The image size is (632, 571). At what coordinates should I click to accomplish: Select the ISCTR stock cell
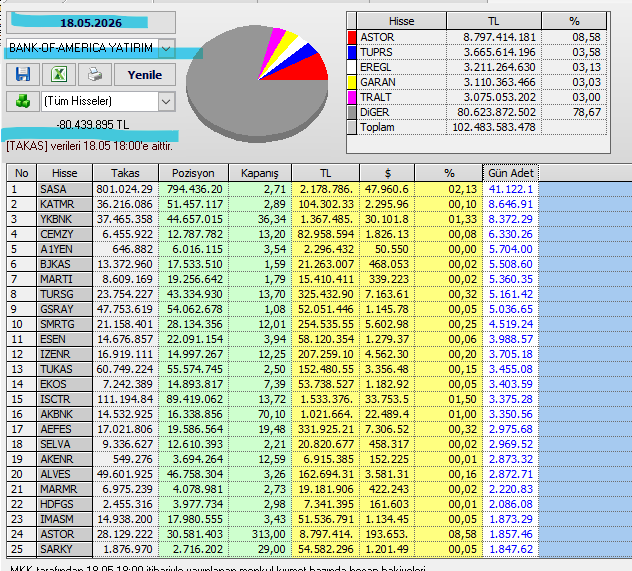coord(64,399)
